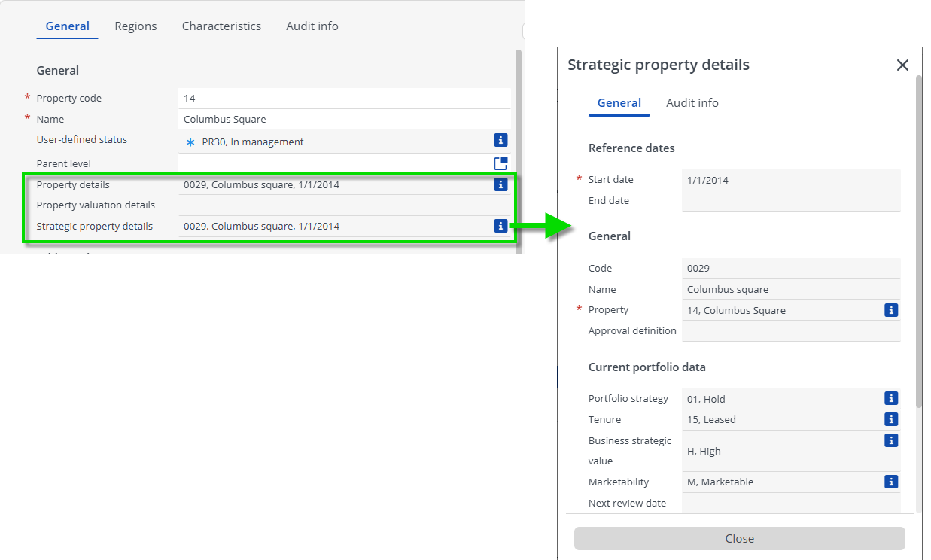Switch to Audit info in Strategic property details

[x=692, y=102]
